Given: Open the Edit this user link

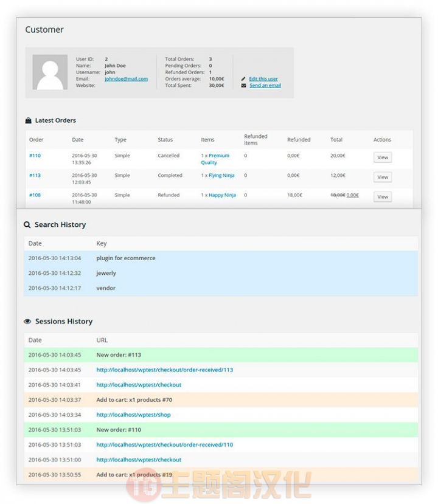Looking at the screenshot, I should 263,79.
